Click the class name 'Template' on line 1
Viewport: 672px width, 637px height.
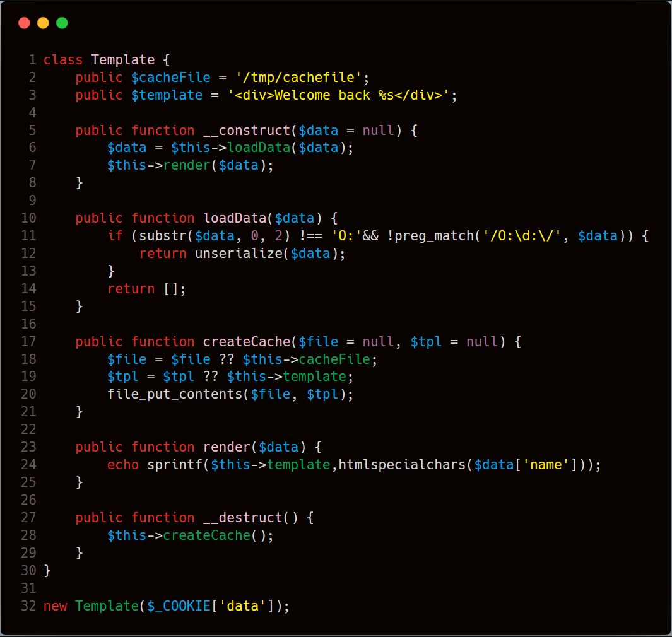click(123, 60)
